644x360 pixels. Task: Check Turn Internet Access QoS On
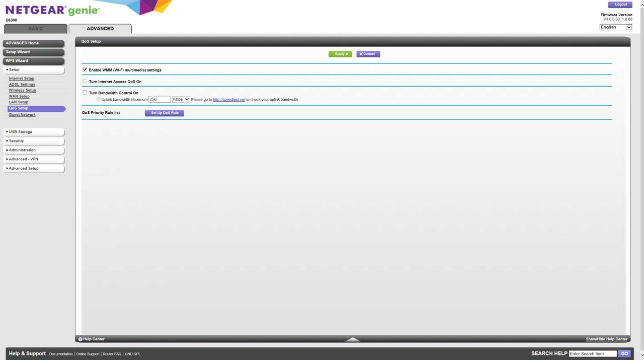click(x=85, y=81)
